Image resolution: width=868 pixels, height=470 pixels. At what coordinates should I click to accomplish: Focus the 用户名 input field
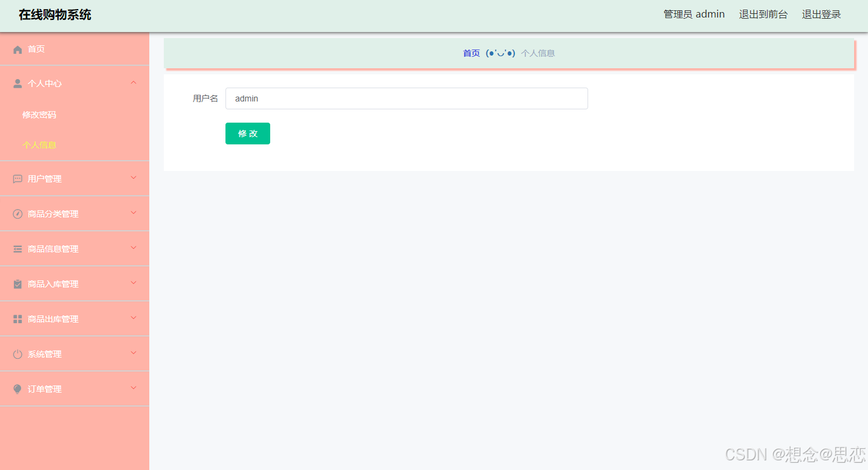point(407,98)
